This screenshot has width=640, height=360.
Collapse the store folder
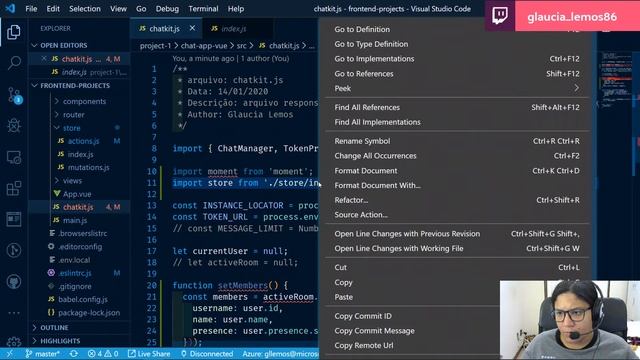pyautogui.click(x=71, y=128)
